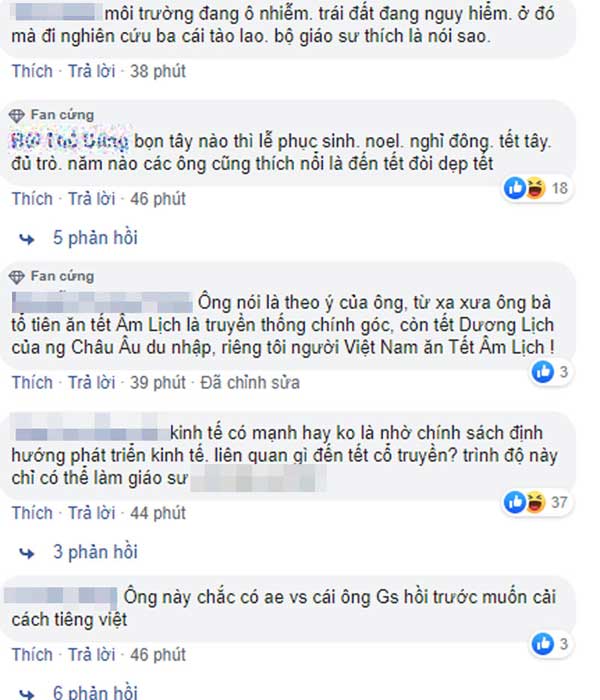Click Trả lời on the 44 phút comment
This screenshot has width=600, height=700.
92,513
